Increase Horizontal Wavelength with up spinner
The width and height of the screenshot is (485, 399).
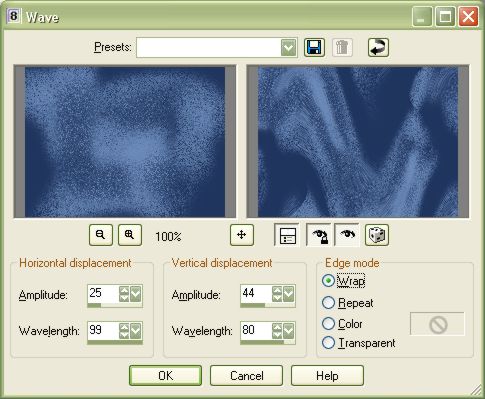pos(124,327)
